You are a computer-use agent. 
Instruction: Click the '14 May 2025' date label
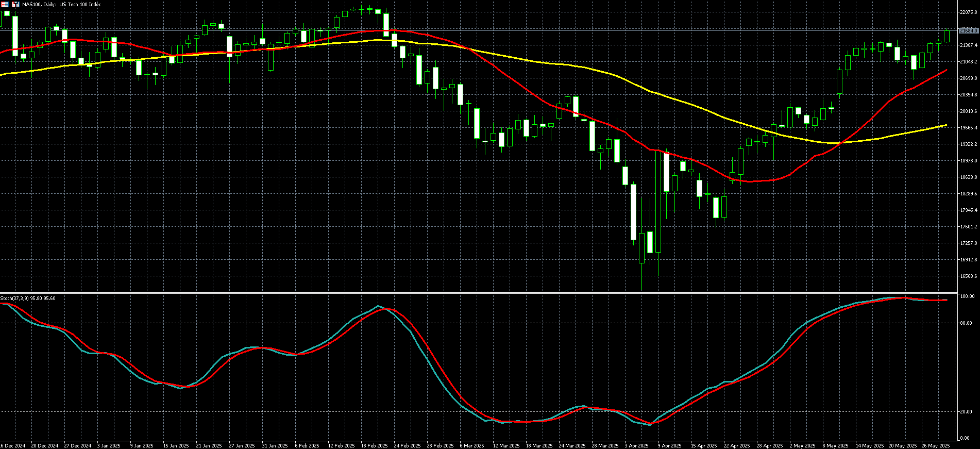pyautogui.click(x=870, y=446)
